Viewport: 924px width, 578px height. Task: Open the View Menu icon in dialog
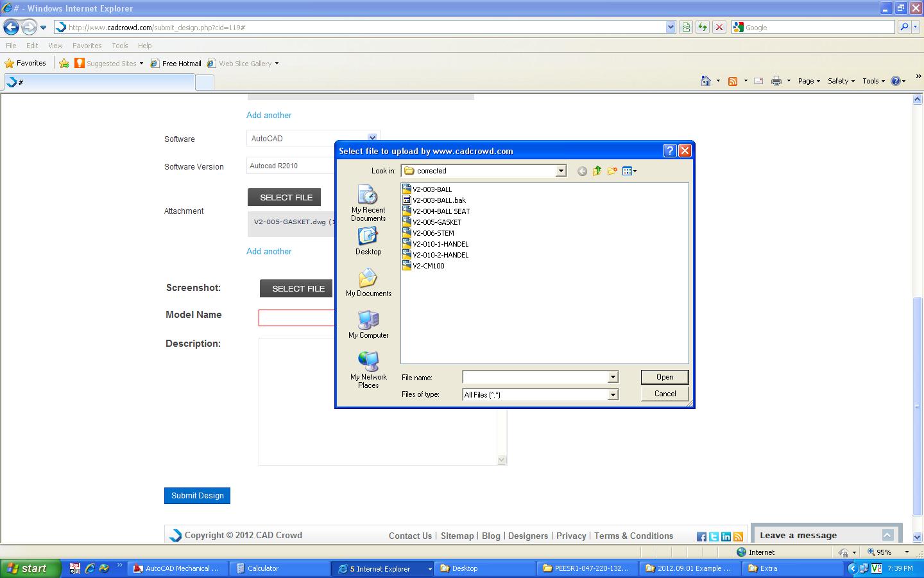pyautogui.click(x=629, y=171)
